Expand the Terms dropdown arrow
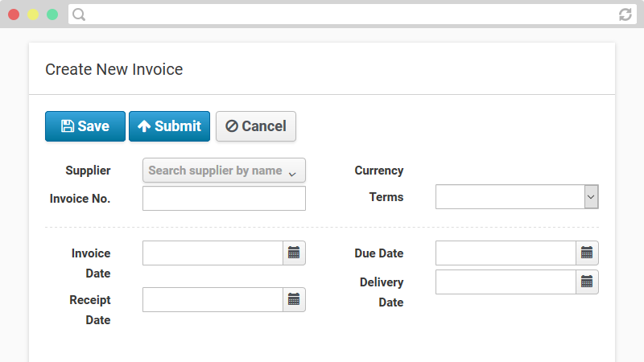Screen dimensions: 644x362 pos(591,196)
